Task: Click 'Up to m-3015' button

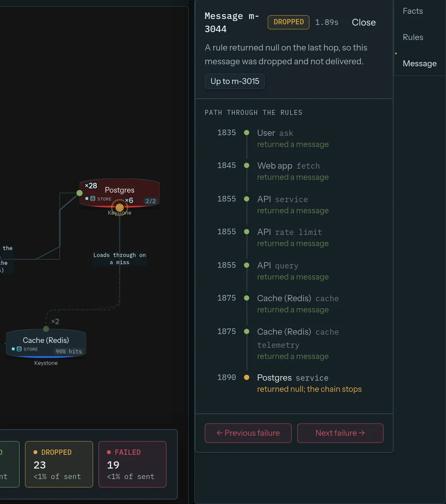Action: tap(235, 81)
